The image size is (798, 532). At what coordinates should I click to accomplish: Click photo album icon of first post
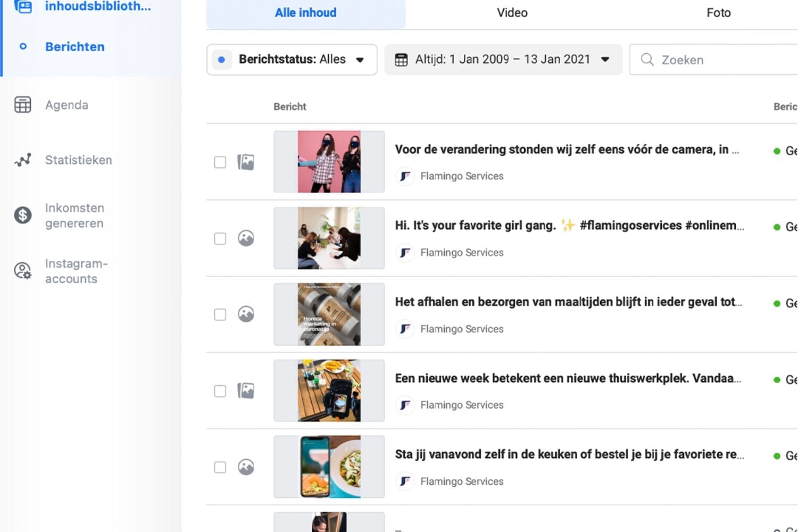pyautogui.click(x=246, y=162)
